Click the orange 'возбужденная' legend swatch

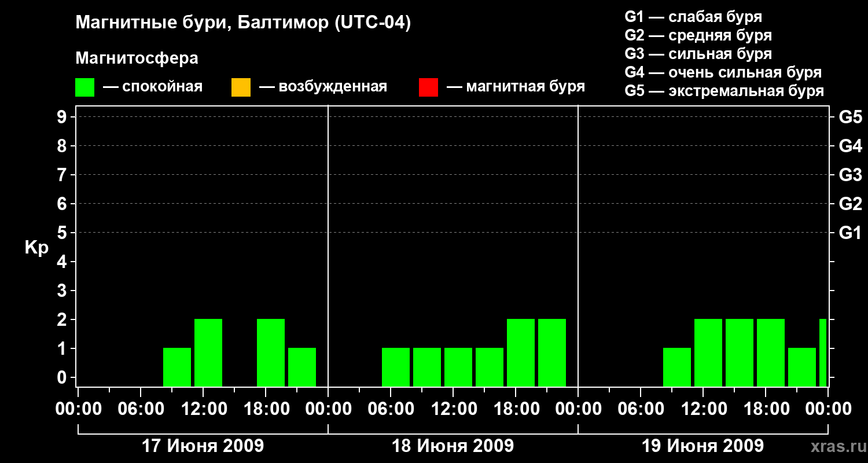pos(241,87)
